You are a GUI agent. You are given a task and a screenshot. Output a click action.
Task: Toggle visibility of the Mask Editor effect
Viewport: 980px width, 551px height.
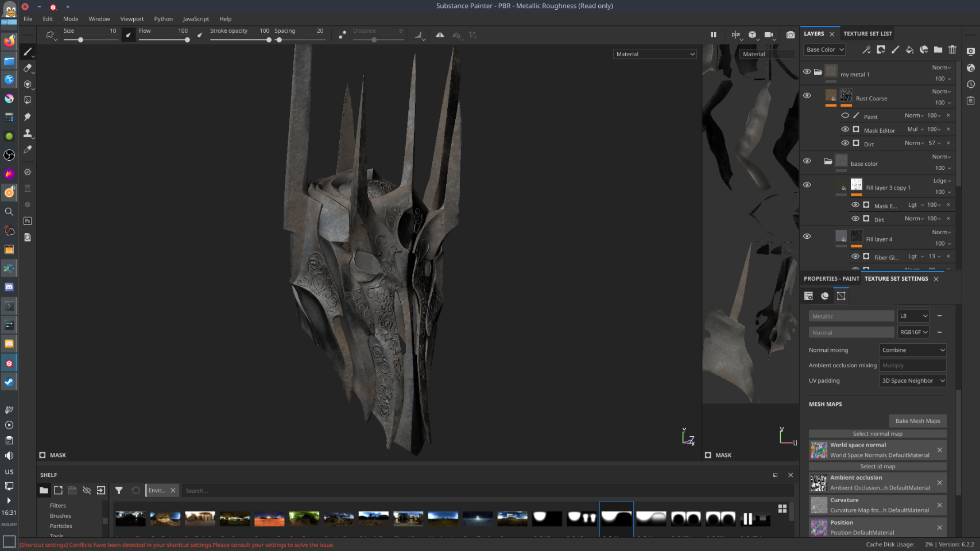(845, 129)
